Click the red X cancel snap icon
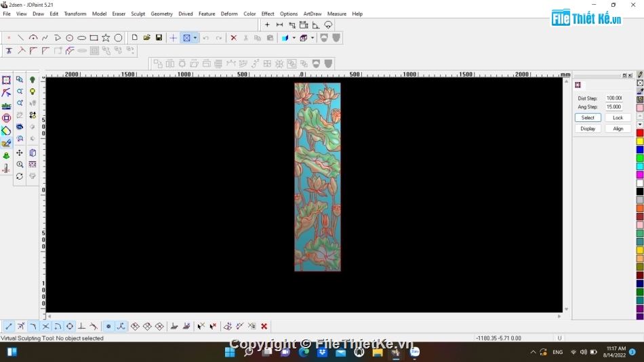This screenshot has height=362, width=644. pos(264,326)
